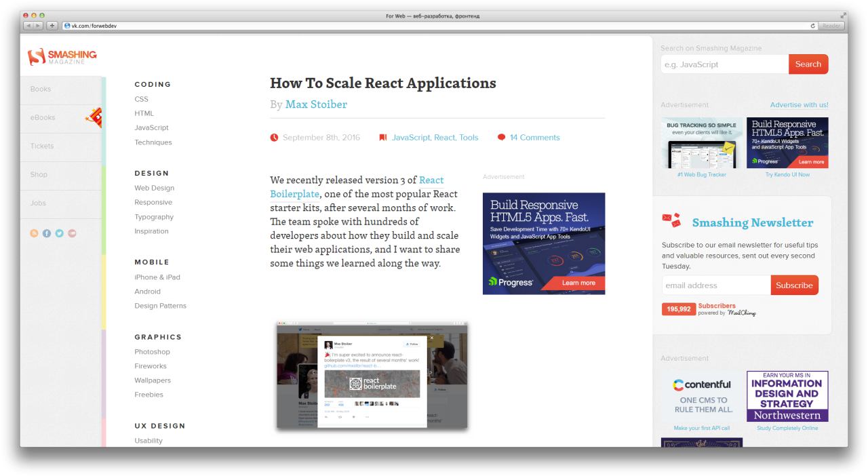This screenshot has width=868, height=476.
Task: Open the tweet screenshot image
Action: 372,375
